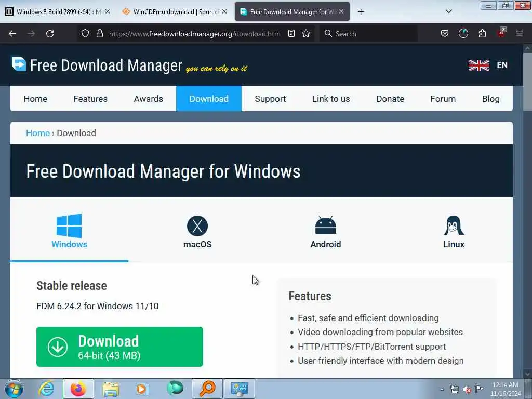
Task: Click the network tray icon
Action: [x=454, y=389]
